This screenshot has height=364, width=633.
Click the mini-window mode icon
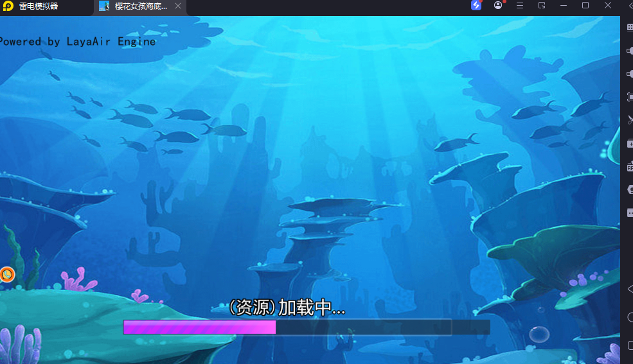[542, 6]
